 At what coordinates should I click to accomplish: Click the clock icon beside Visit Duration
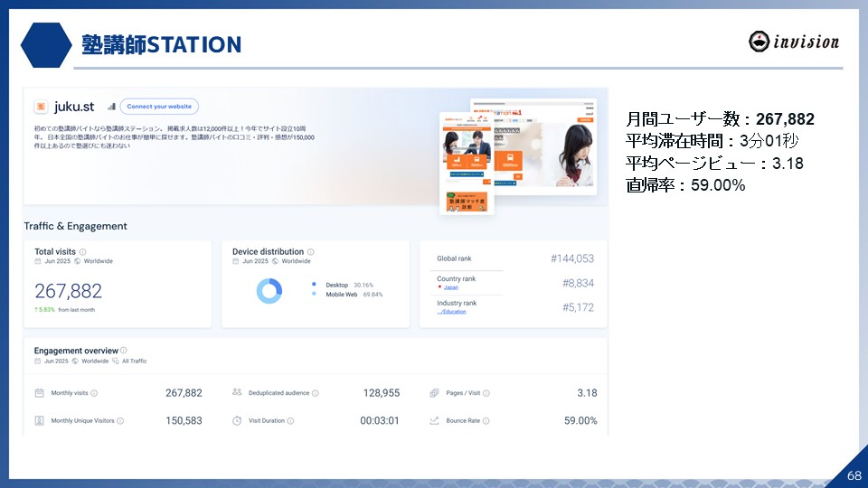237,420
